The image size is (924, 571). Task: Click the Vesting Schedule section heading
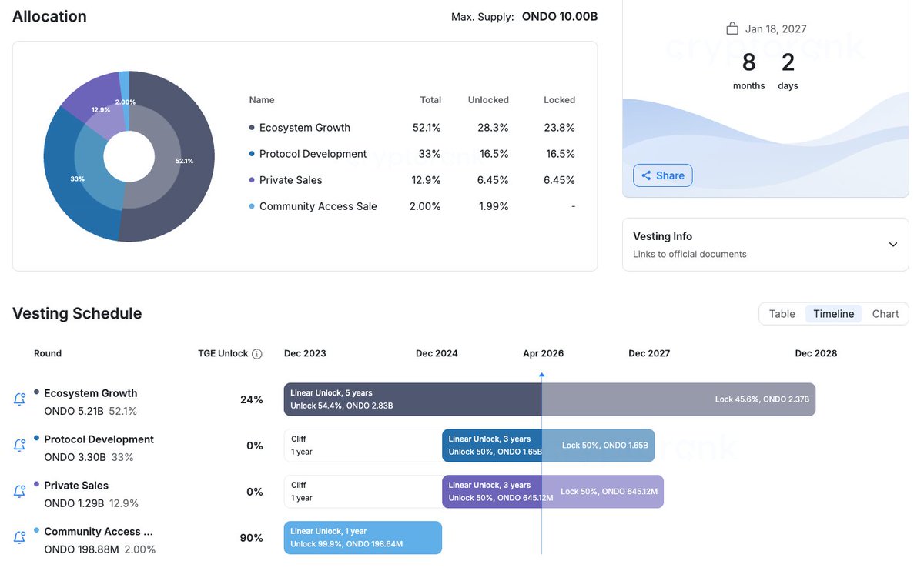pyautogui.click(x=77, y=313)
